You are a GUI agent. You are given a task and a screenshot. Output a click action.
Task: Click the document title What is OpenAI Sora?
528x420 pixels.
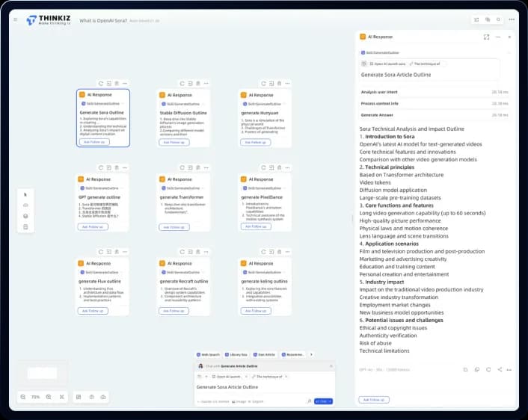click(103, 20)
